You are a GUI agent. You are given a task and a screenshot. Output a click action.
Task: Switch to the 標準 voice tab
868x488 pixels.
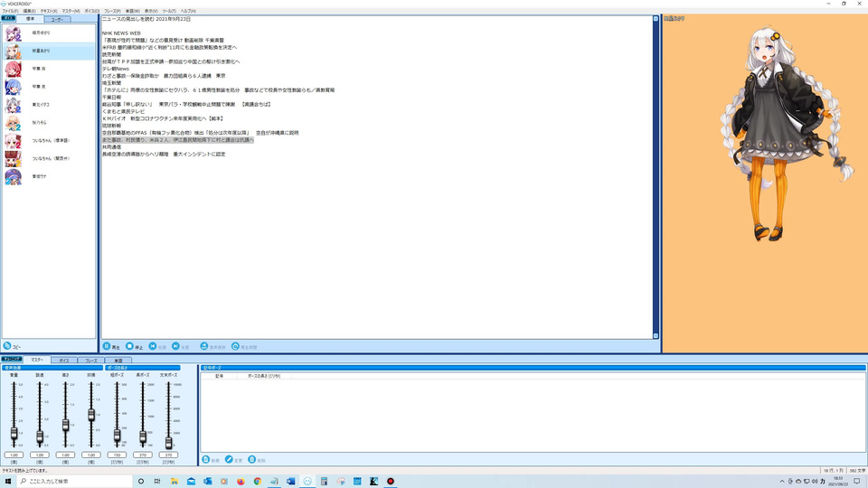pos(31,19)
